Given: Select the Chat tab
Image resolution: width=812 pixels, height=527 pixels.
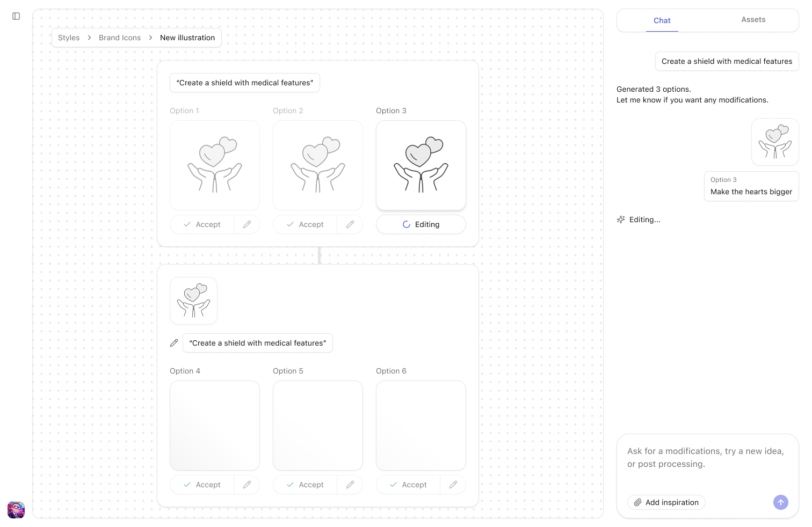Looking at the screenshot, I should [x=662, y=20].
